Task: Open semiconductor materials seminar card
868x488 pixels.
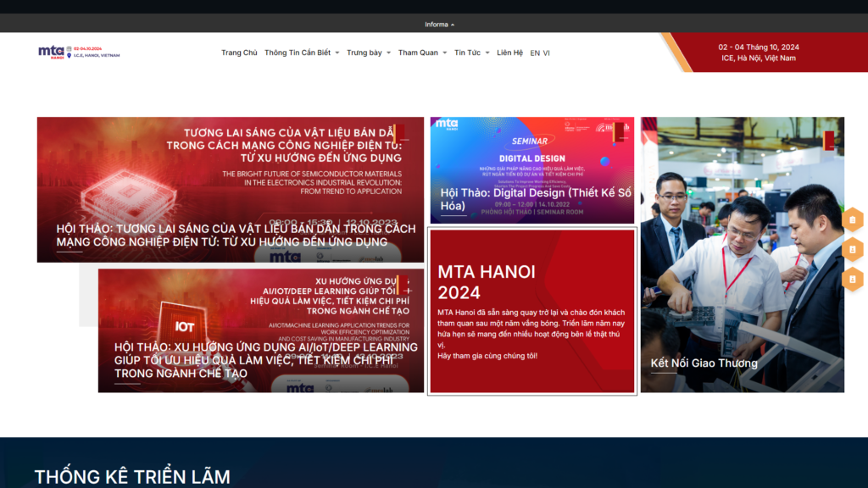Action: pos(231,189)
